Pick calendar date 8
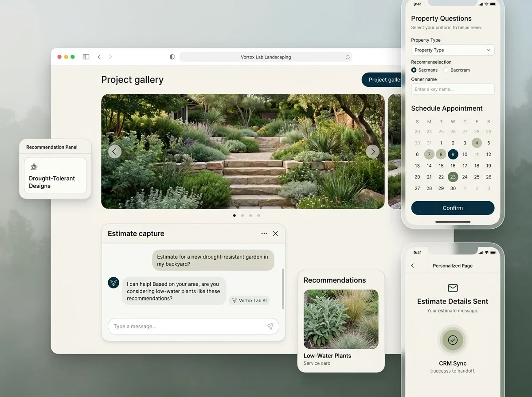532x397 pixels. coord(441,154)
